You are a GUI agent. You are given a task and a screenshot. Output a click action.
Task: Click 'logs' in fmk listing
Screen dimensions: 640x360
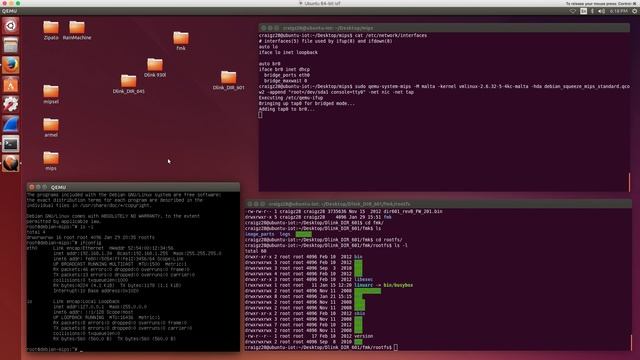click(x=285, y=234)
